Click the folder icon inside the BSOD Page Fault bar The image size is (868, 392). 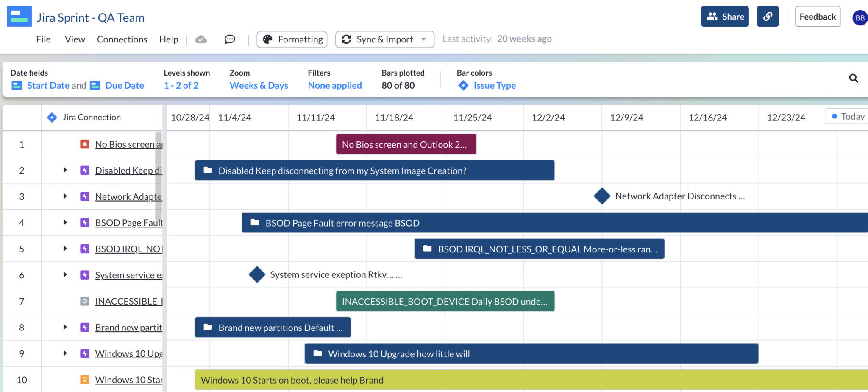[254, 222]
